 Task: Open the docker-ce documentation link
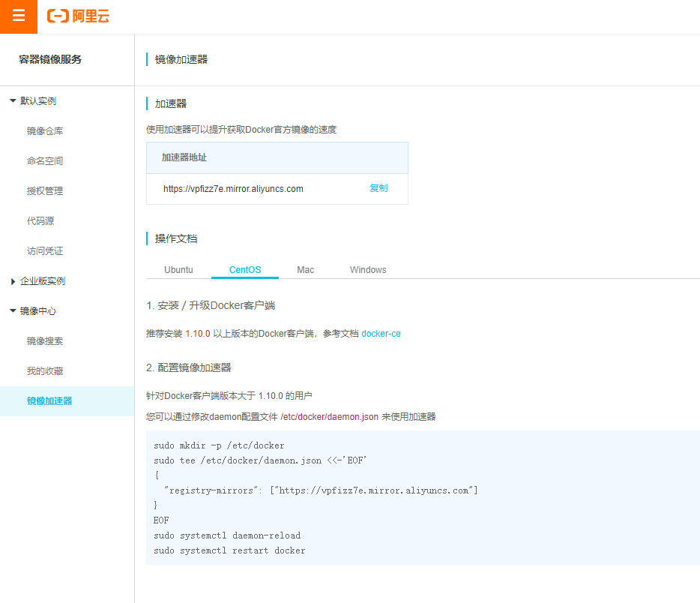381,334
